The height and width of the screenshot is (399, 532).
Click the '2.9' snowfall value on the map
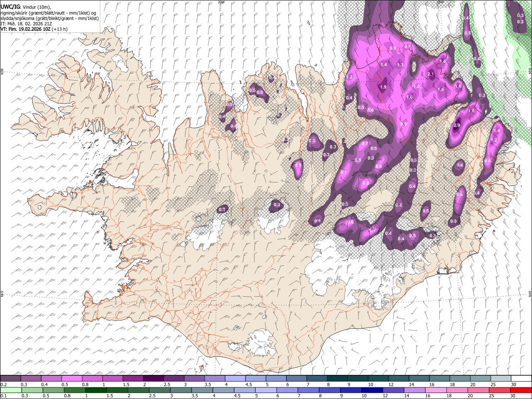coord(457,125)
